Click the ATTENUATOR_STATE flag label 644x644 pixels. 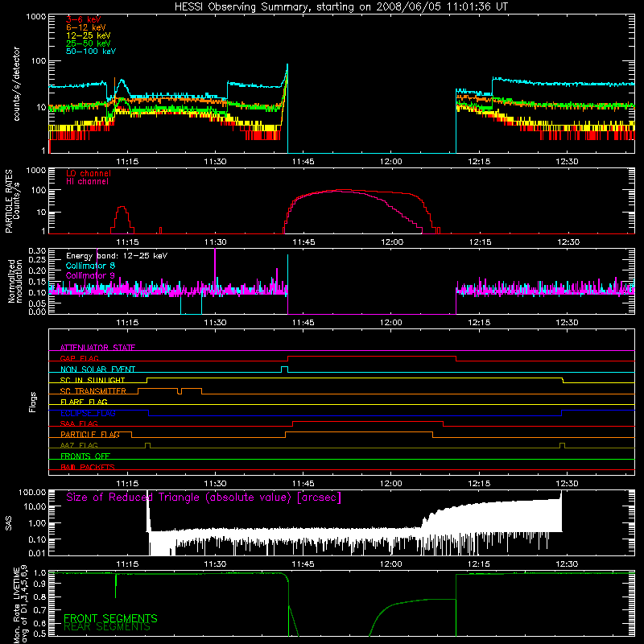pos(97,348)
